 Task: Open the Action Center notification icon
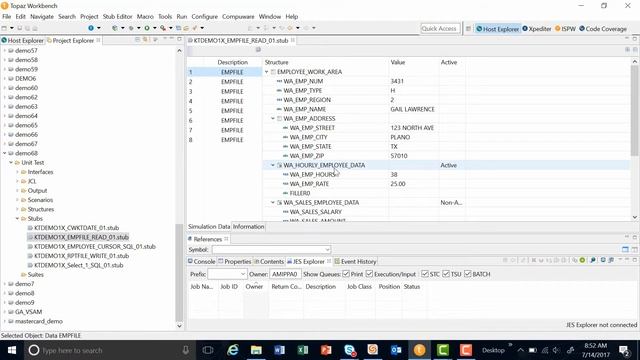point(624,350)
